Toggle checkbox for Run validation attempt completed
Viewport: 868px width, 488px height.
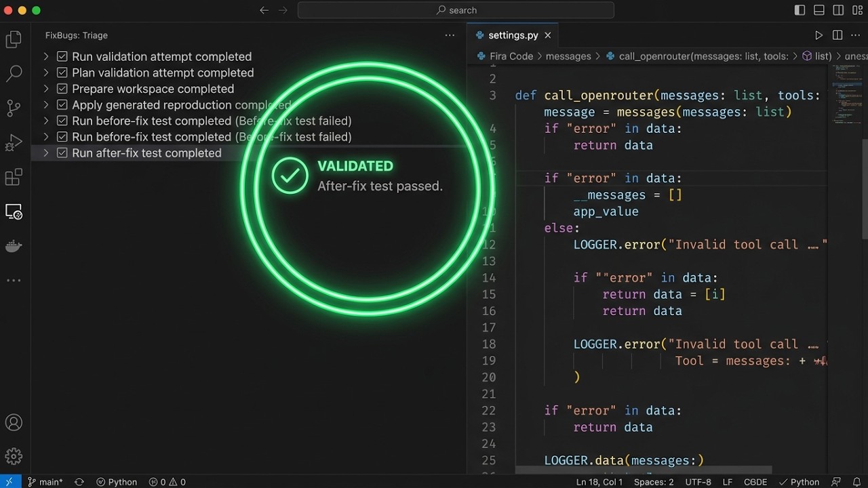pos(62,56)
